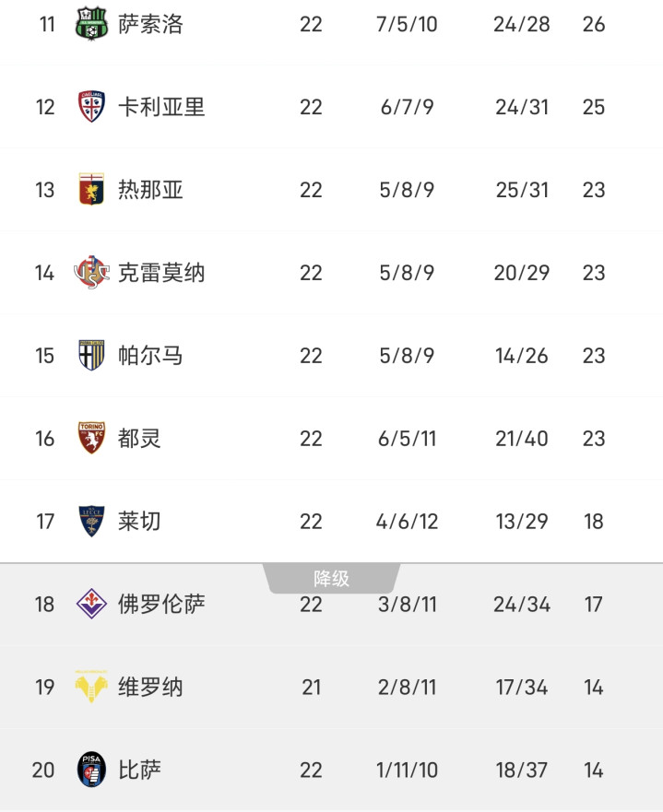Tap the Torino team logo
This screenshot has width=663, height=812.
91,439
